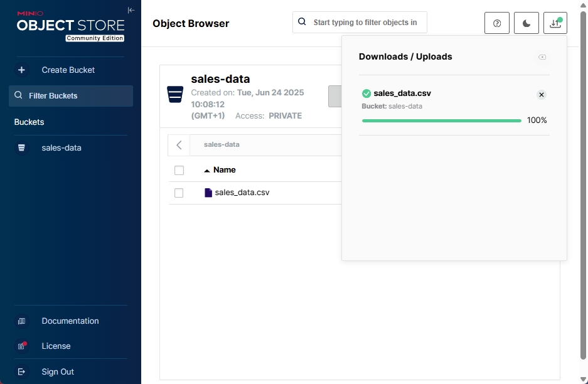588x384 pixels.
Task: Open the sales_data.csv object
Action: click(x=242, y=193)
